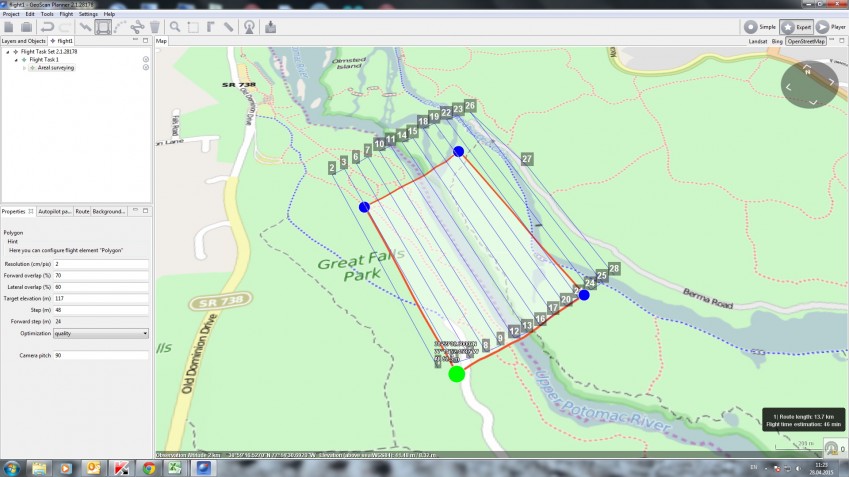Switch to the Autopilot parameters tab

tap(55, 211)
